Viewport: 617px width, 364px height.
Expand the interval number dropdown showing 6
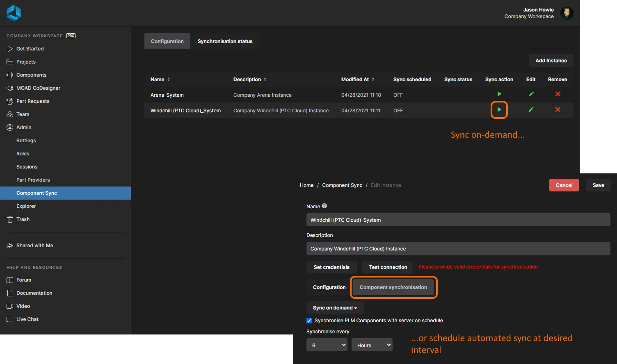327,345
